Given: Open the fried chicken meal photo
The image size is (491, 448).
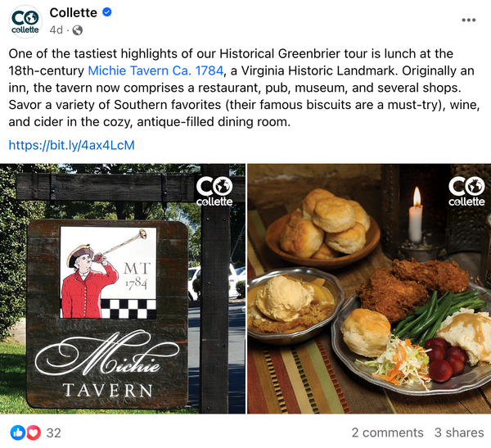Looking at the screenshot, I should (x=369, y=289).
